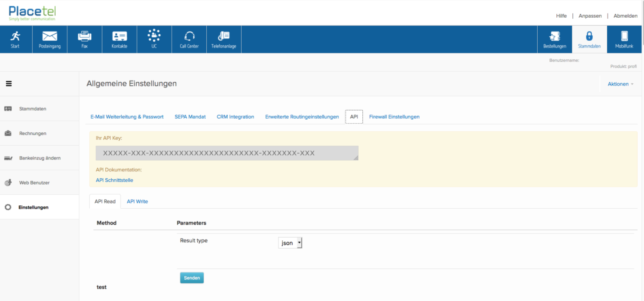Click the Mobilfunk phone icon
The height and width of the screenshot is (301, 644).
624,36
